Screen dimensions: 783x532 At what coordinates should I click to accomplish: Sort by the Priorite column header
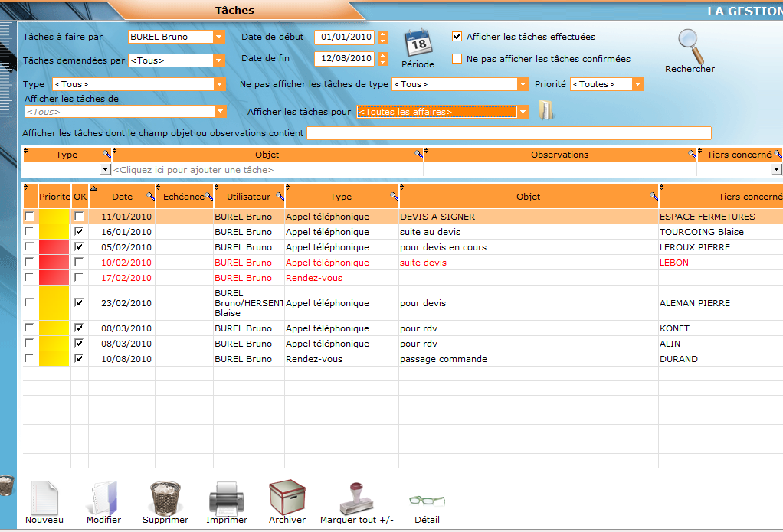54,197
